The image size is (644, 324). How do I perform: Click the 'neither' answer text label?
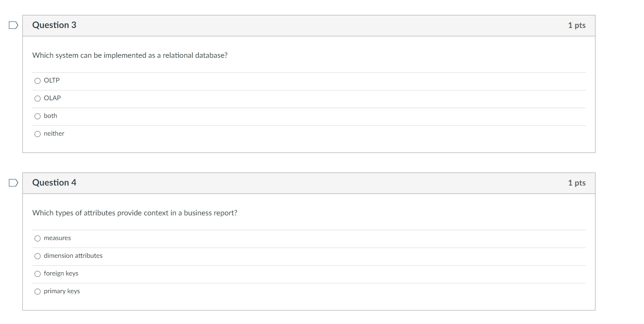pyautogui.click(x=54, y=134)
